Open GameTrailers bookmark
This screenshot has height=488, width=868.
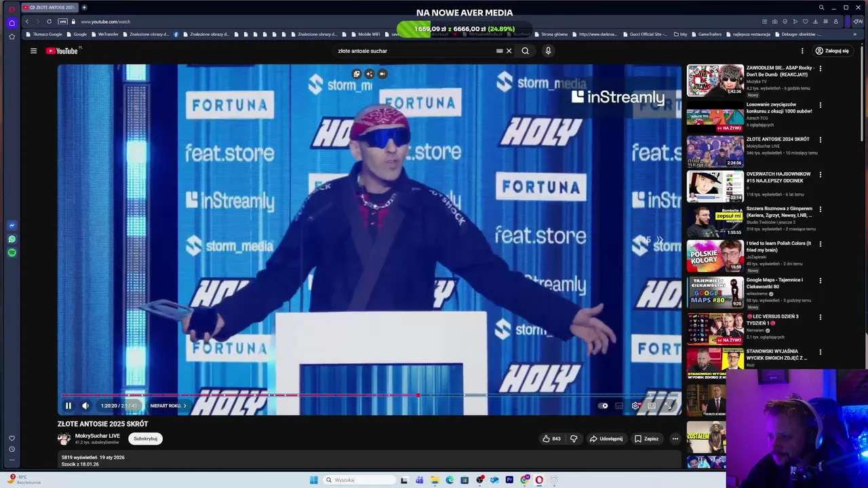click(x=707, y=34)
